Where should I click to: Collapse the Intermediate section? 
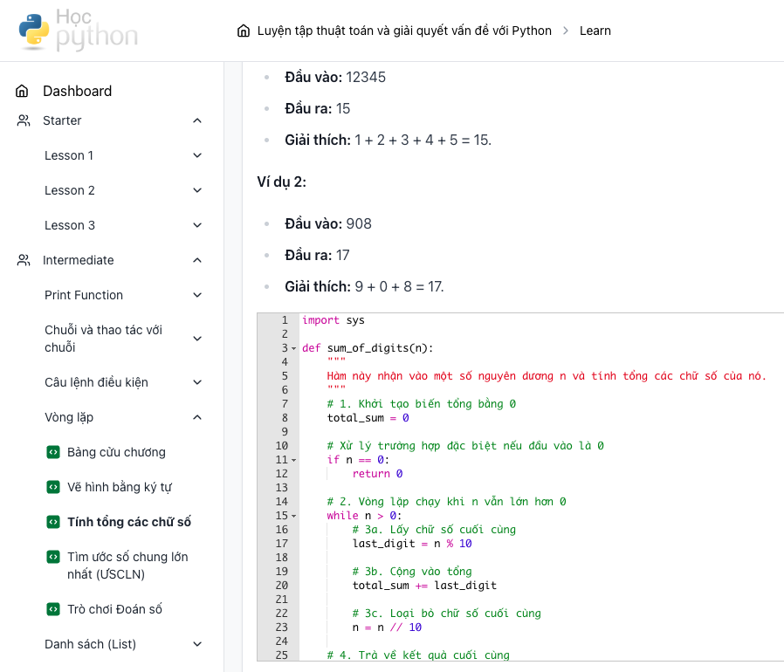(197, 260)
